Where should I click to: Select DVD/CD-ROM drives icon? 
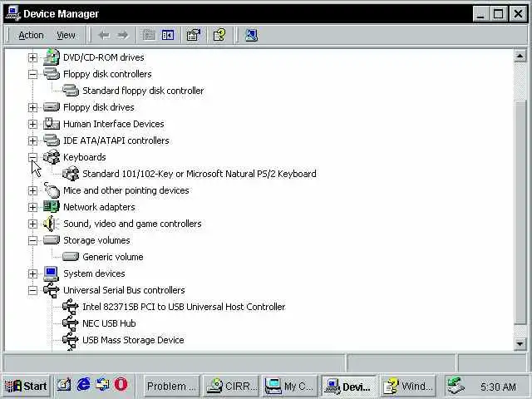[x=52, y=57]
